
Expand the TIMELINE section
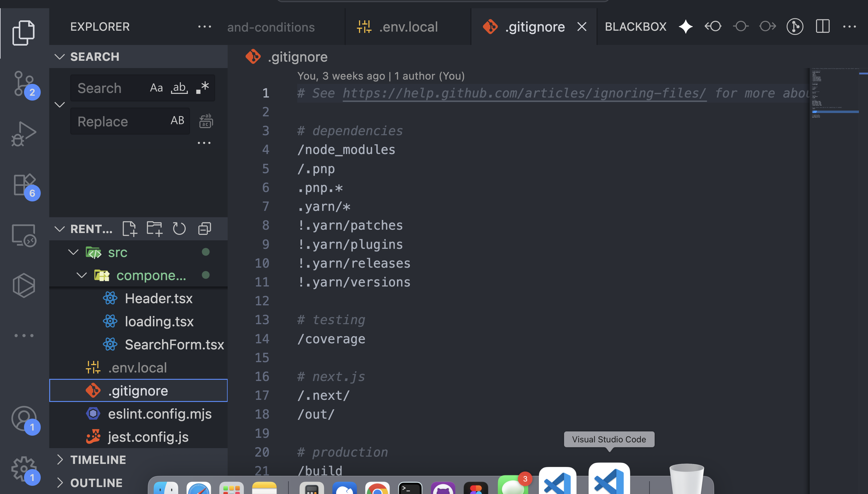pos(98,460)
